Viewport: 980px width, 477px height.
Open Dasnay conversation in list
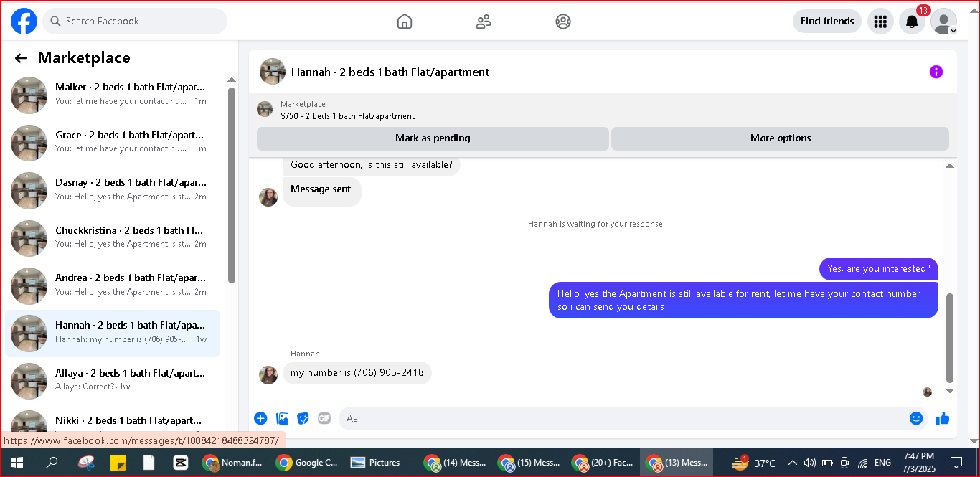[x=113, y=189]
